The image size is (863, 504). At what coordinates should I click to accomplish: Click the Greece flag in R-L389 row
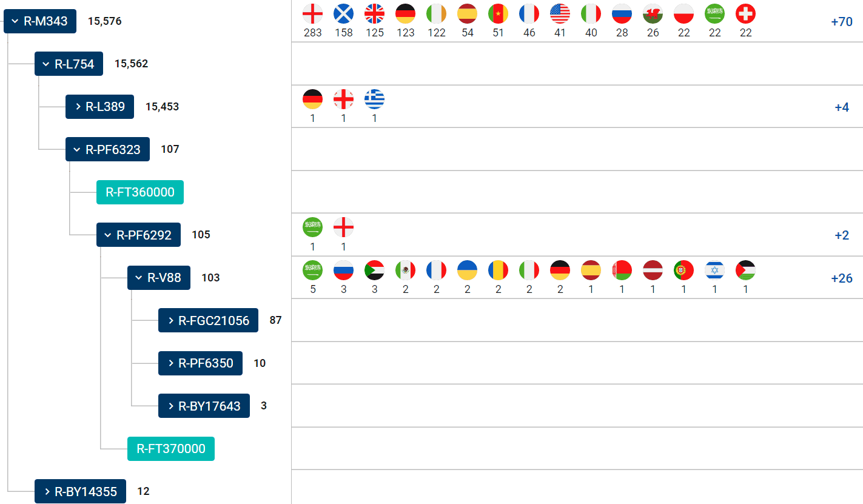point(374,99)
